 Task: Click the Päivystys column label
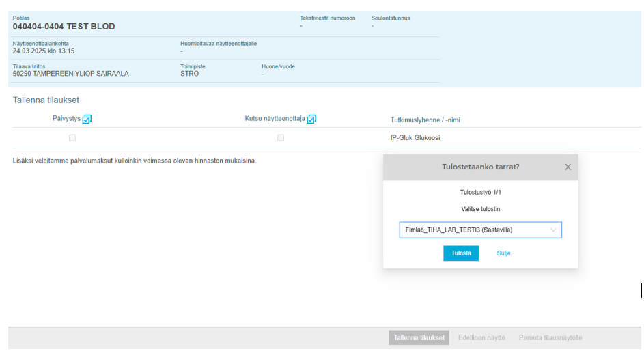coord(66,119)
